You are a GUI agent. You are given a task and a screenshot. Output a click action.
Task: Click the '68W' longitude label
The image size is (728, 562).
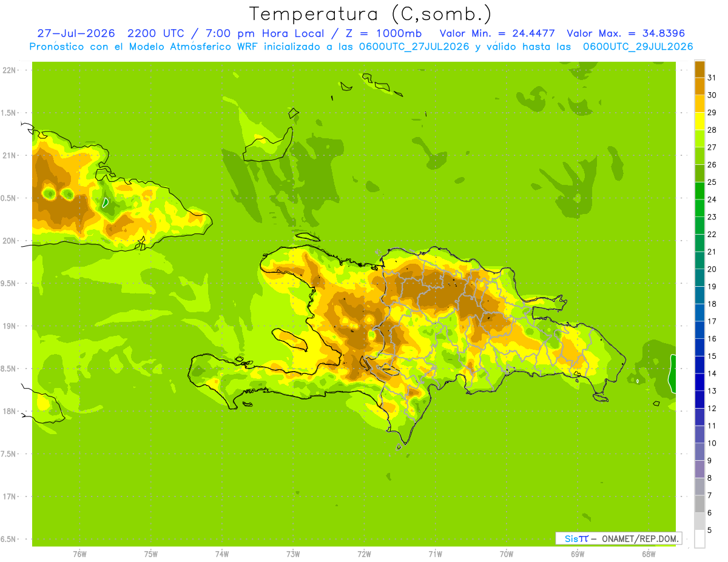pyautogui.click(x=649, y=554)
